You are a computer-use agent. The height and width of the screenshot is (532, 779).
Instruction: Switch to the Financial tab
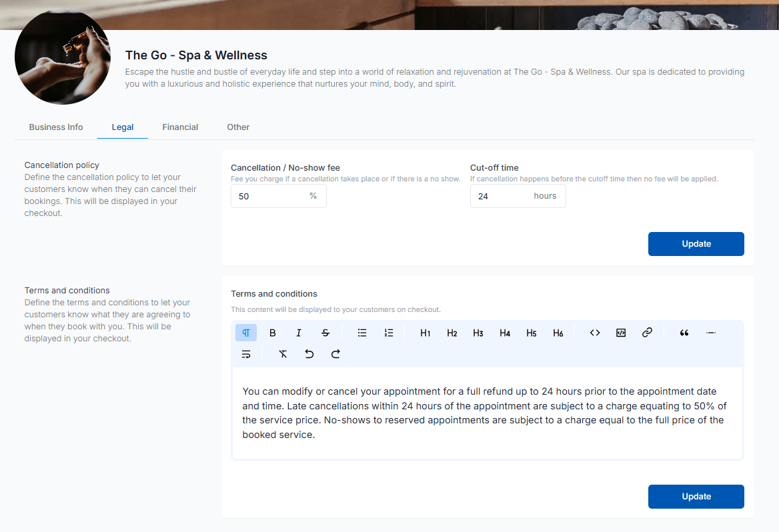[180, 127]
